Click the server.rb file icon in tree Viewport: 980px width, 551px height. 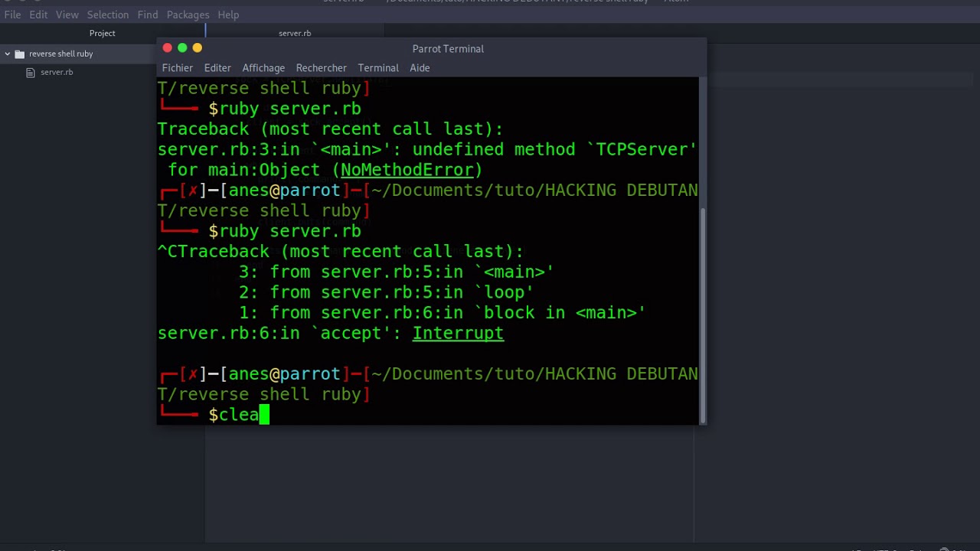point(31,72)
